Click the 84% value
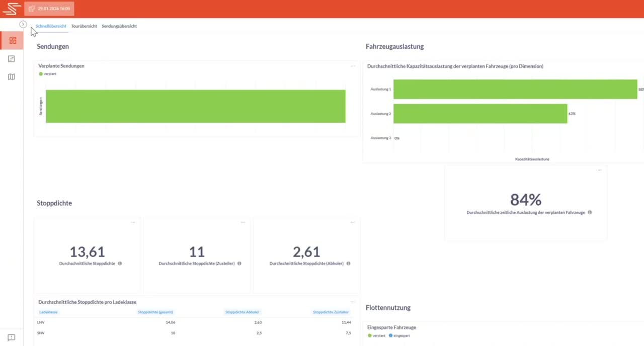Viewport: 644px width, 346px height. tap(526, 200)
